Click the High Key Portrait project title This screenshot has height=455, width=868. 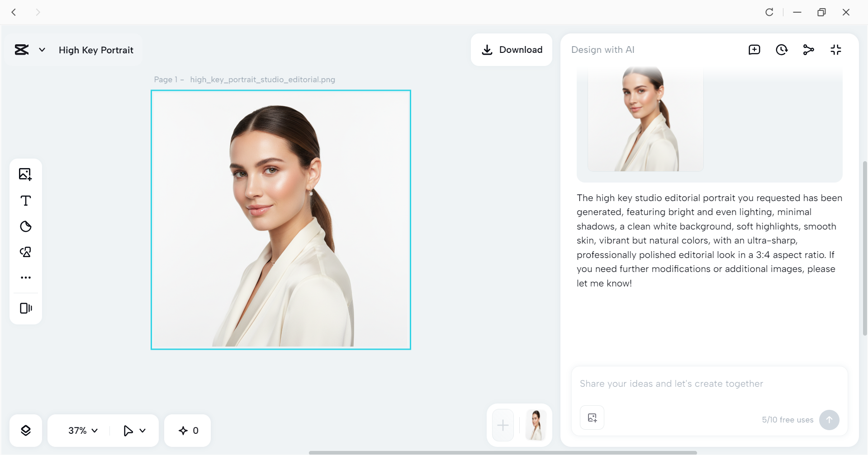coord(96,50)
